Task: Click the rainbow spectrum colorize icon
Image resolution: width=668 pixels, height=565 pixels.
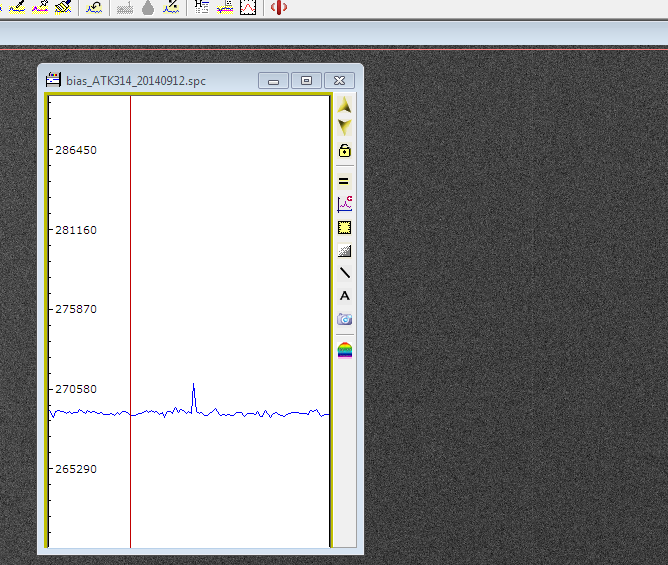Action: click(x=345, y=350)
